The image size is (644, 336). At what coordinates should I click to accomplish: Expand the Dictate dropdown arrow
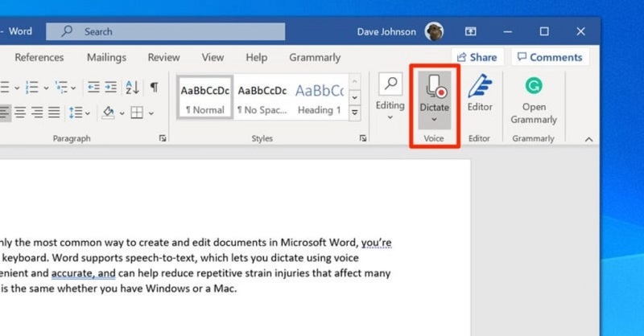pos(434,120)
